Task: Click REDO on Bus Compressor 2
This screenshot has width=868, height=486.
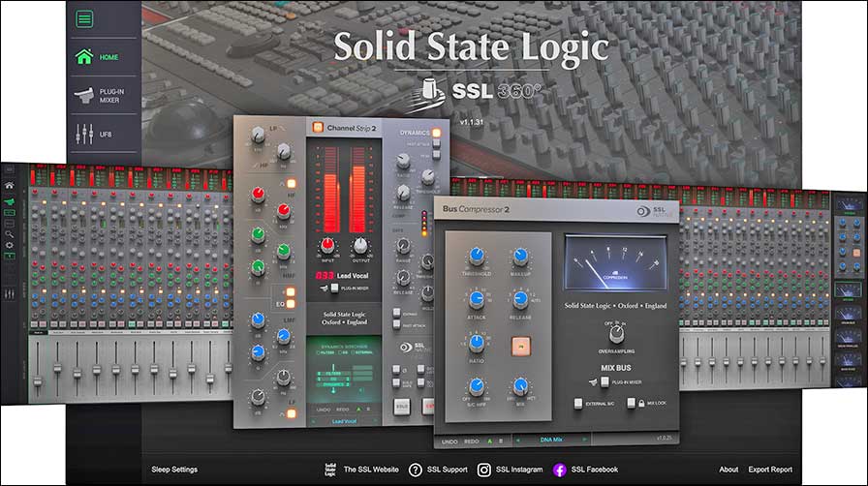Action: pyautogui.click(x=471, y=441)
